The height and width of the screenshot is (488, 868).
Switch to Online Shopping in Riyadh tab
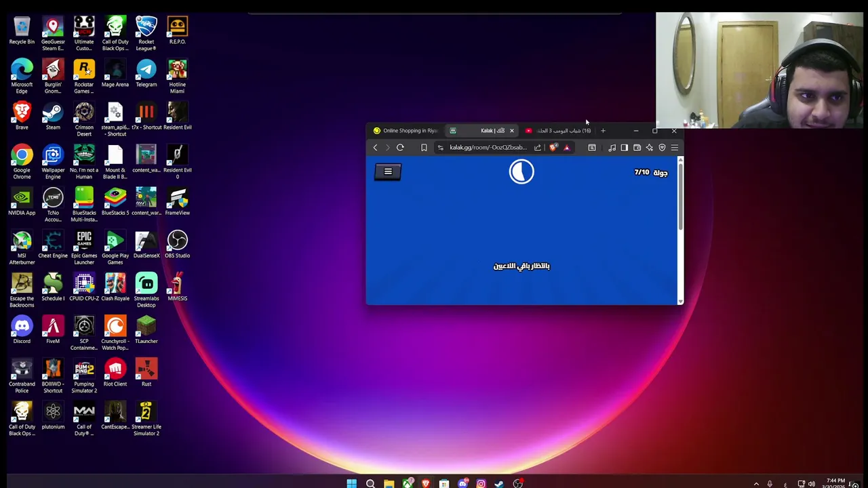tap(406, 131)
